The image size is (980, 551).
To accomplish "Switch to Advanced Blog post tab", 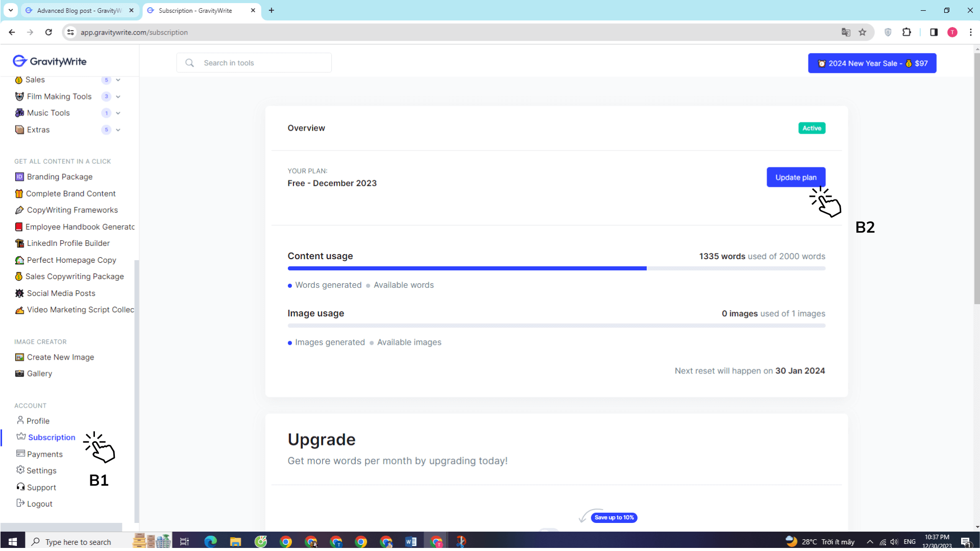I will pyautogui.click(x=79, y=10).
